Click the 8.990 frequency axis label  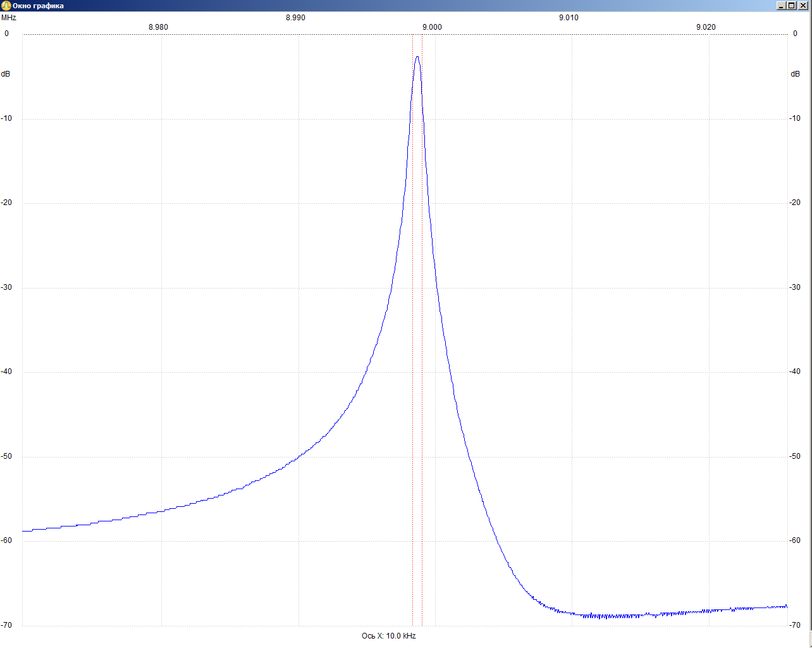(295, 18)
